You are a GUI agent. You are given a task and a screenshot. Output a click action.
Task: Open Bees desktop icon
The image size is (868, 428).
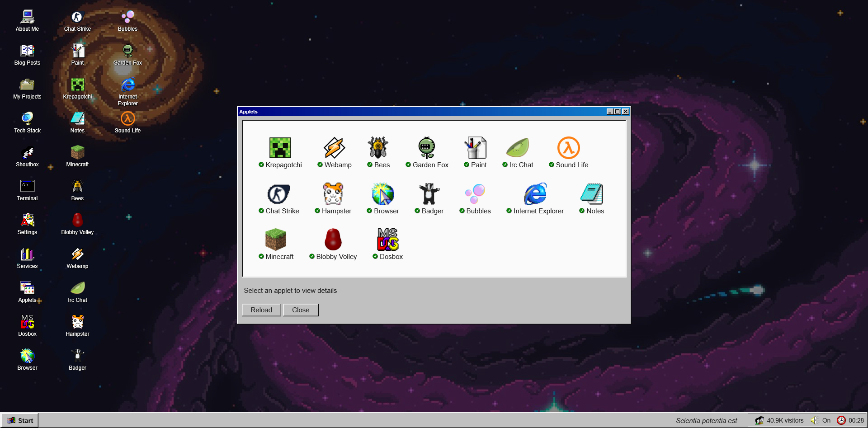click(77, 190)
